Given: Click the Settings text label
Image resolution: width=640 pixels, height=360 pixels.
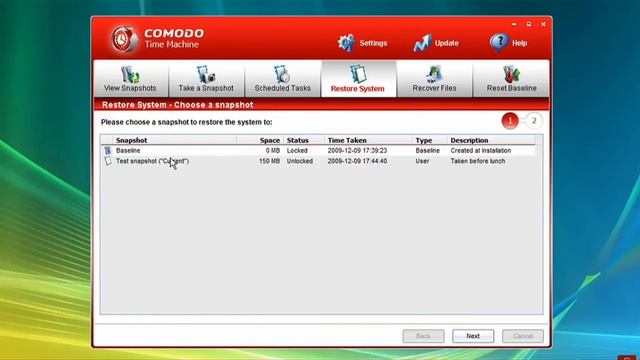Looking at the screenshot, I should pyautogui.click(x=373, y=43).
